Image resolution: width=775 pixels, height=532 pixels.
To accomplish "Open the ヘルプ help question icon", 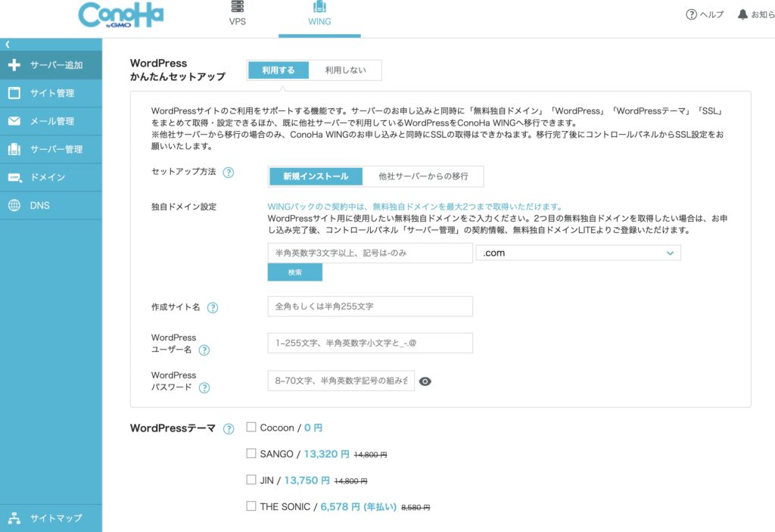I will [x=691, y=14].
